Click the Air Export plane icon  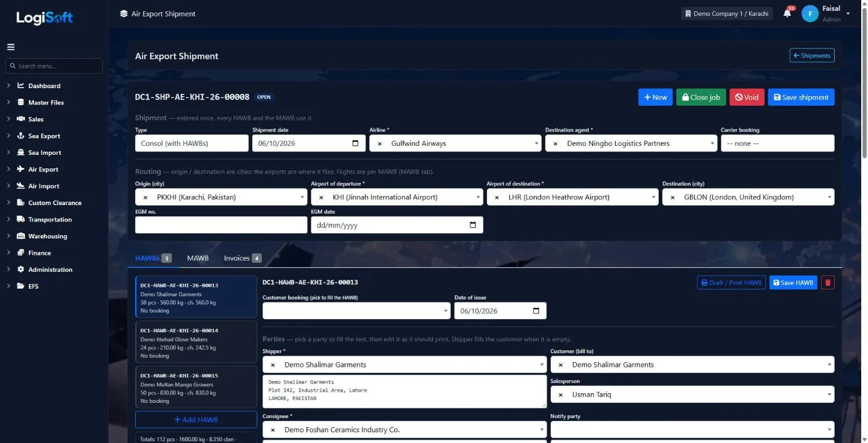tap(21, 169)
